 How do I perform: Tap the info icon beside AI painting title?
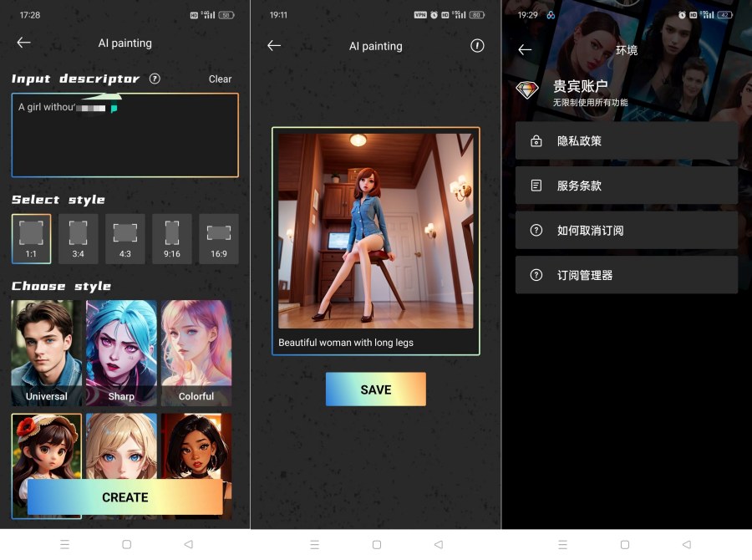[477, 46]
